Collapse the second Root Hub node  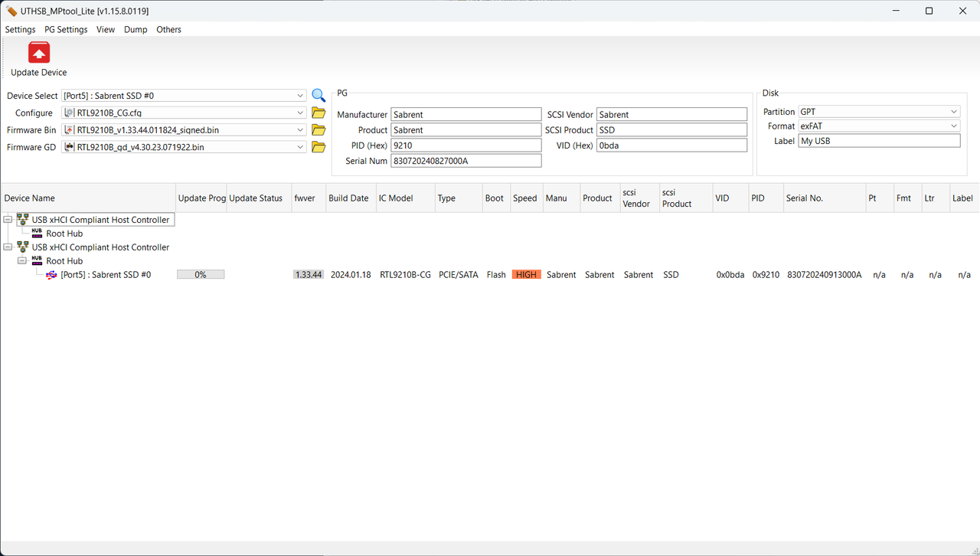click(22, 261)
